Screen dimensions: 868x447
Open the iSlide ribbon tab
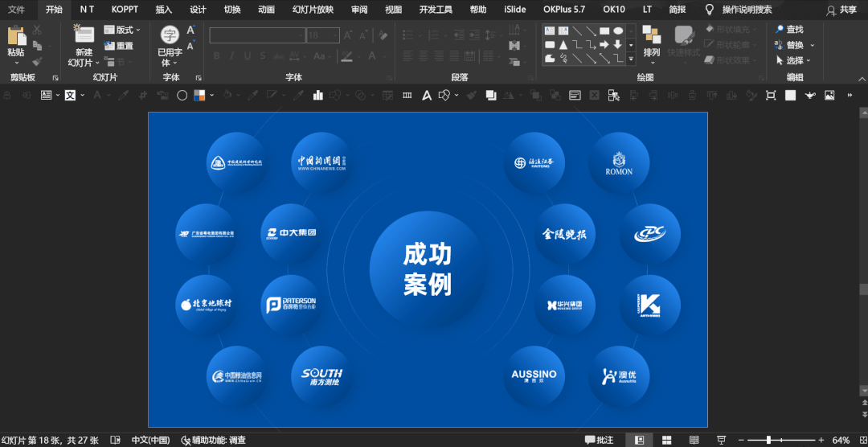click(x=515, y=10)
